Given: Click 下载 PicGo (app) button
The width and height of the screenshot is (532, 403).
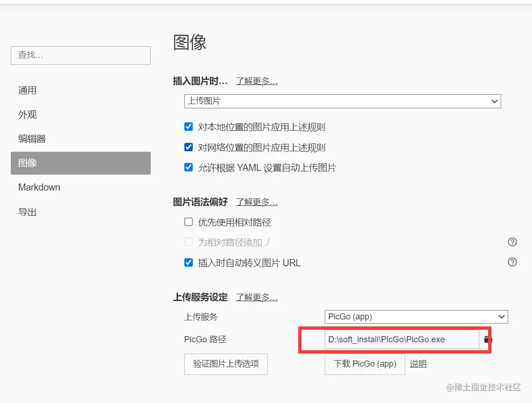Looking at the screenshot, I should [365, 364].
